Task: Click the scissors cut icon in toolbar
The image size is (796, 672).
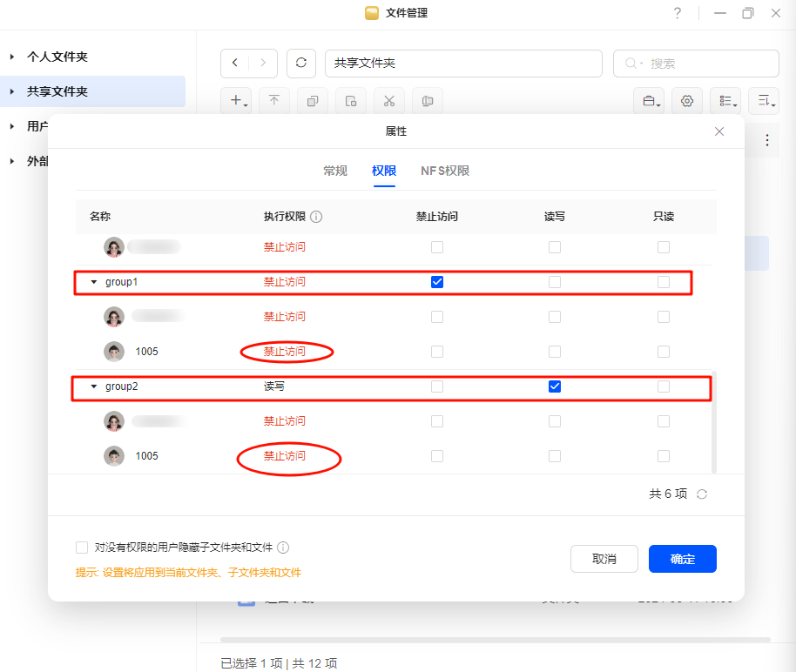Action: click(388, 101)
